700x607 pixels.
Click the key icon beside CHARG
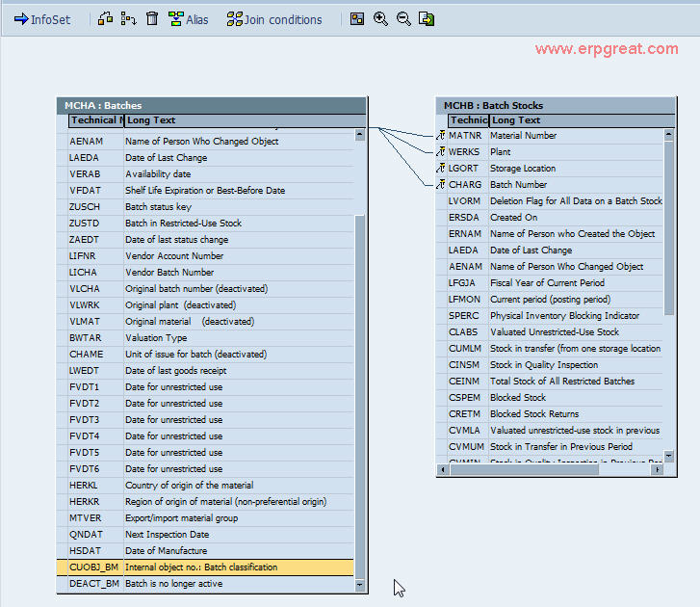click(x=441, y=184)
